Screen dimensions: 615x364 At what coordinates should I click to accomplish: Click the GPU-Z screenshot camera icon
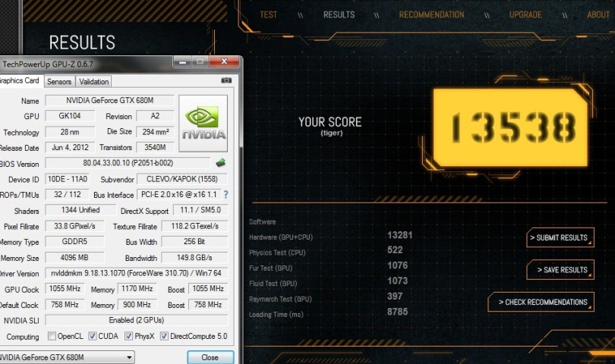[x=226, y=80]
